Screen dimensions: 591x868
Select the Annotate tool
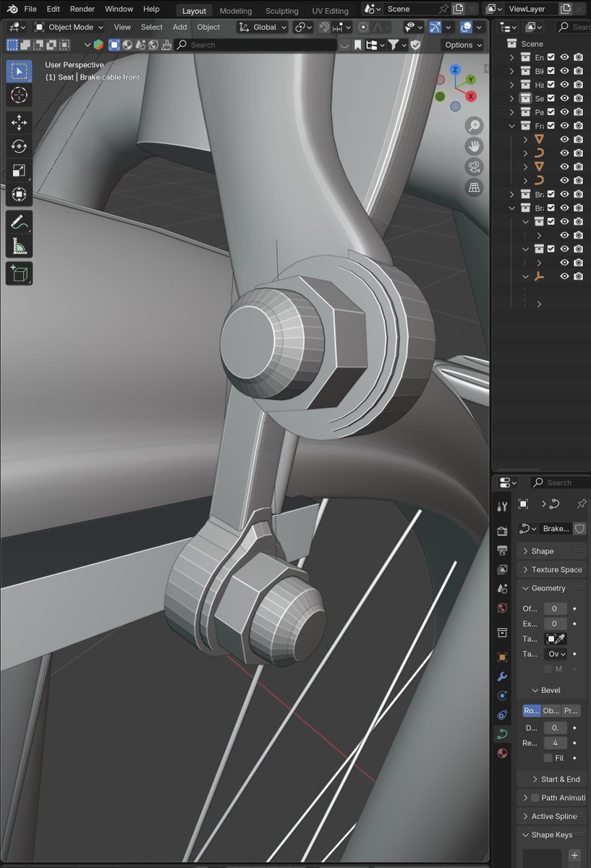tap(20, 223)
